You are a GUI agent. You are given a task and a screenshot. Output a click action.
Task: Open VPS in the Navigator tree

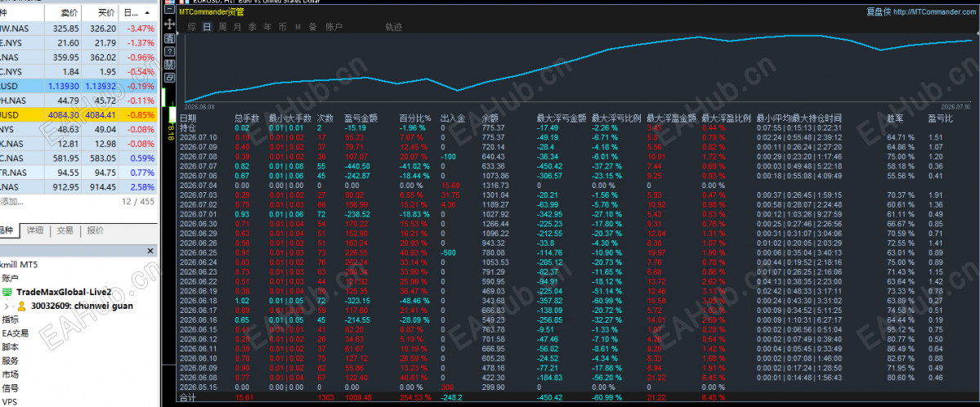(9, 402)
